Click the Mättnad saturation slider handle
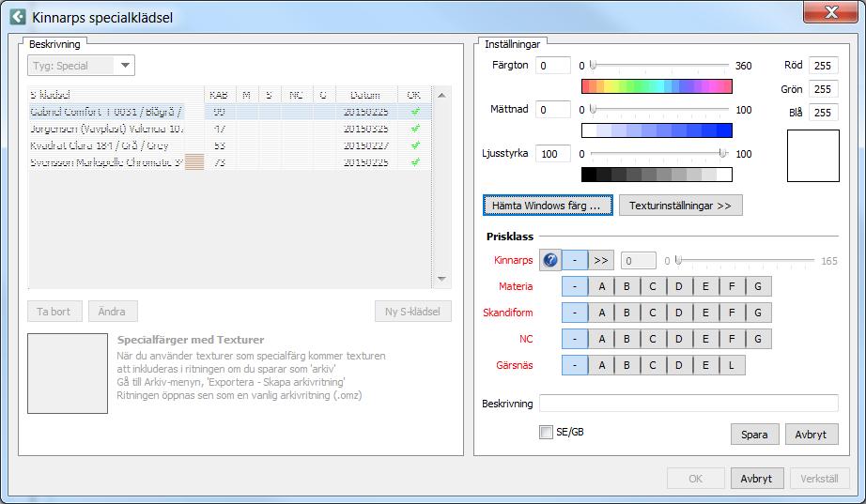The width and height of the screenshot is (866, 504). coord(593,109)
